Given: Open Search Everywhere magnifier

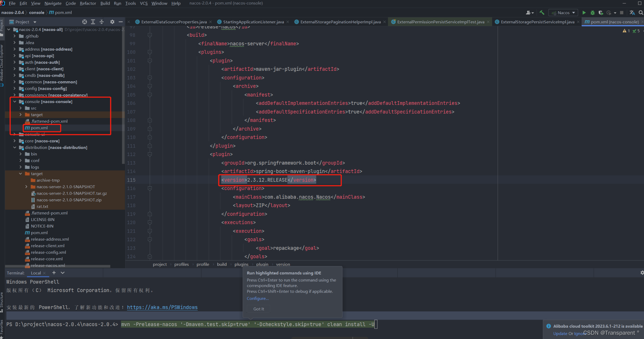Looking at the screenshot, I should click(x=641, y=13).
